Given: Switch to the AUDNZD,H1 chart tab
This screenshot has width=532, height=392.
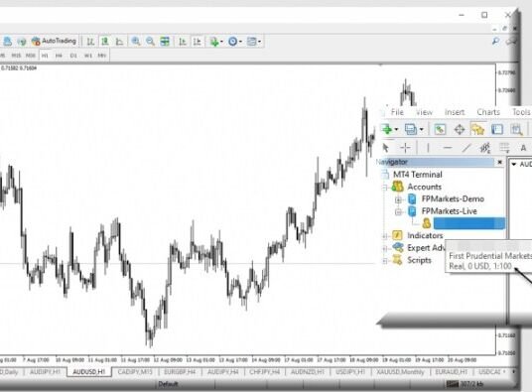Looking at the screenshot, I should click(x=308, y=372).
